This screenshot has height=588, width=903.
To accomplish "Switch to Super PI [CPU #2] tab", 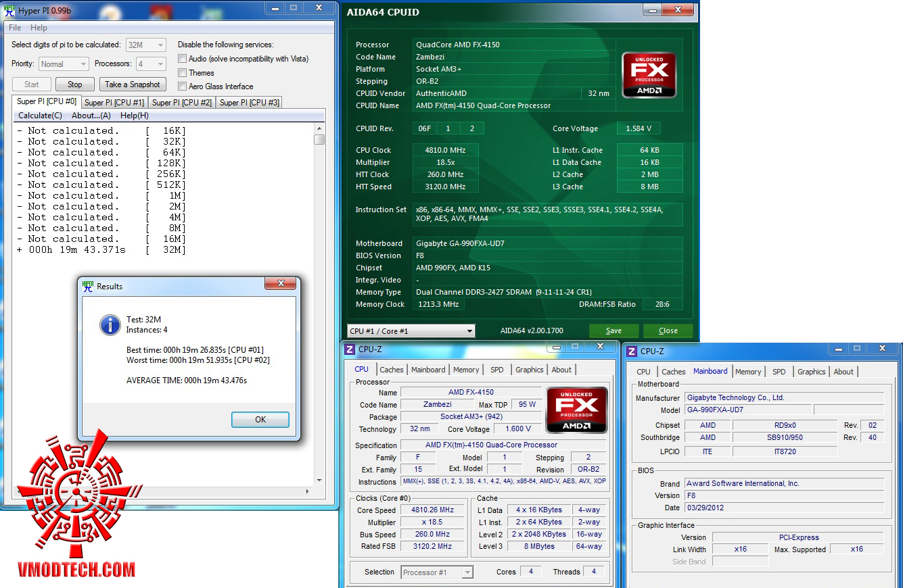I will tap(182, 103).
